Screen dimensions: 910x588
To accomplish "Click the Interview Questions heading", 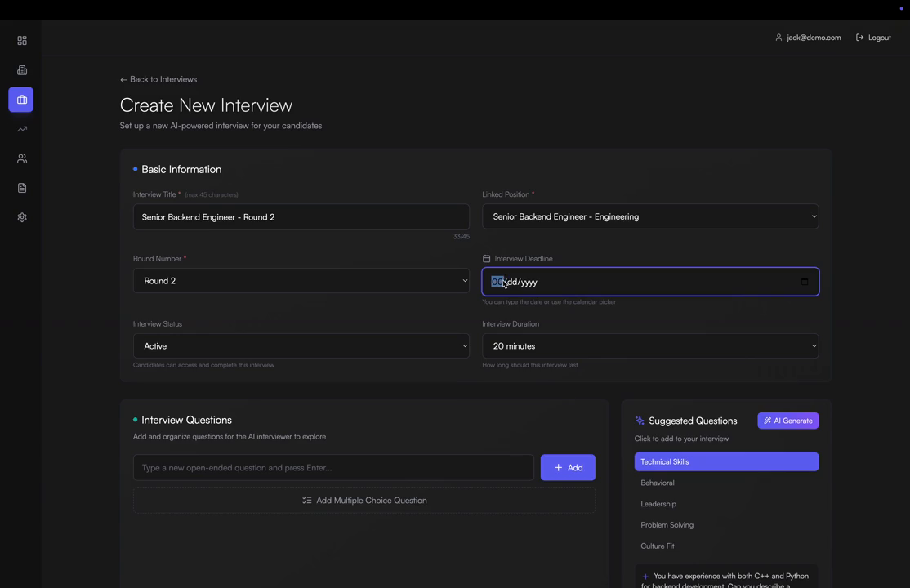I will point(186,420).
